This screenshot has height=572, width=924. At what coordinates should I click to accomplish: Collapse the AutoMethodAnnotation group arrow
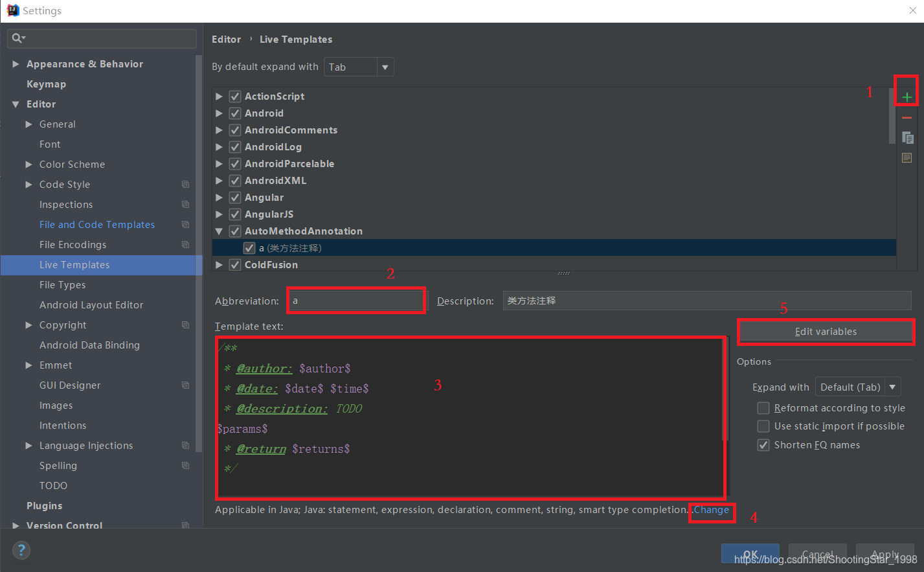pyautogui.click(x=219, y=231)
